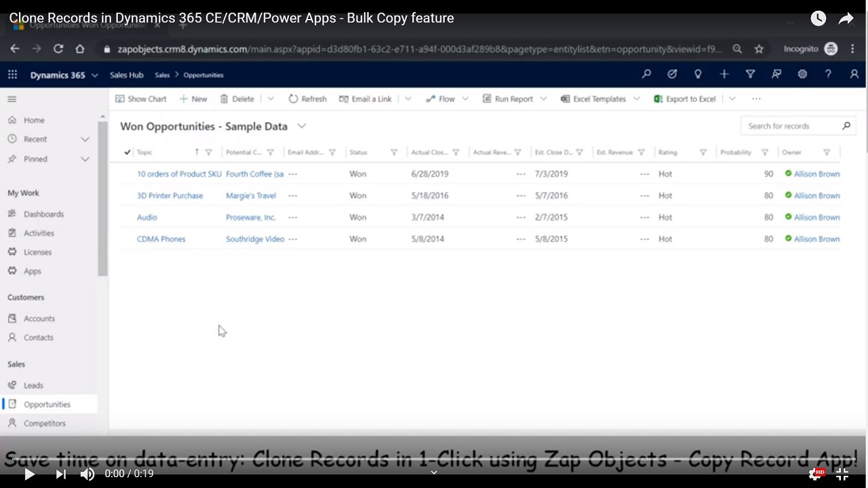Viewport: 868px width, 488px height.
Task: Open Sales Hub breadcrumb
Action: [126, 75]
